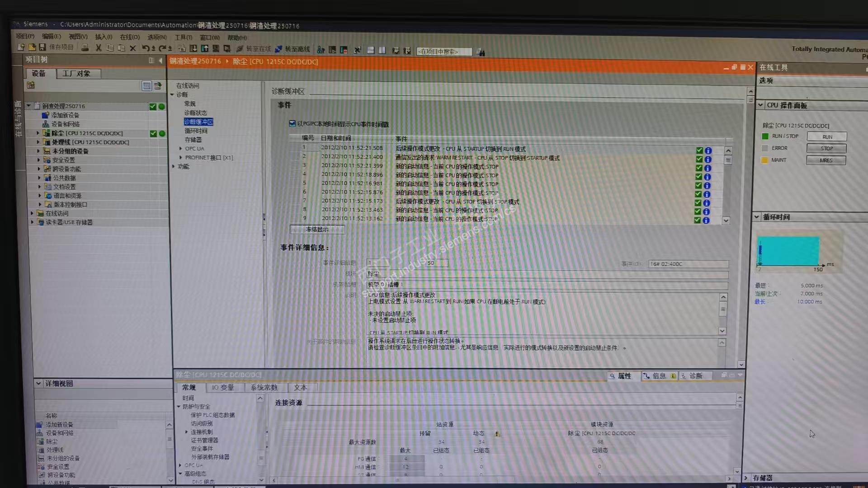Click the cyan cycle time graph
Viewport: 868px width, 488px height.
pos(788,251)
